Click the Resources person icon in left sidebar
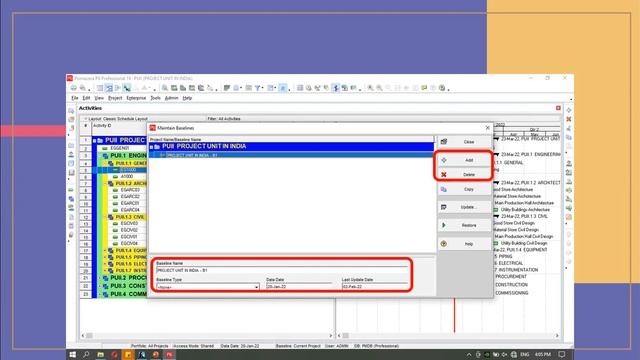This screenshot has height=360, width=640. 71,155
